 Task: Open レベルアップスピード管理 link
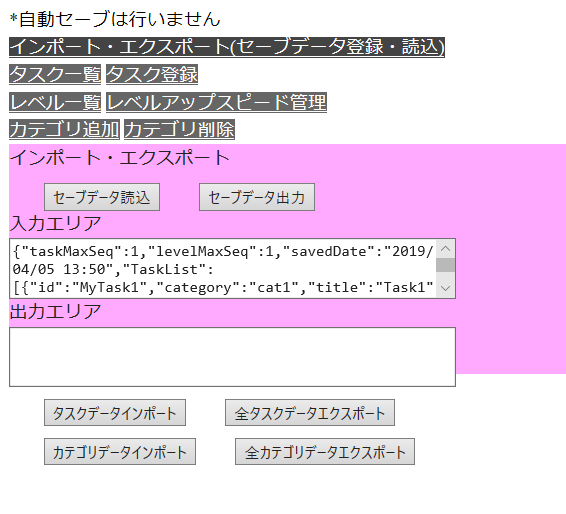coord(216,102)
